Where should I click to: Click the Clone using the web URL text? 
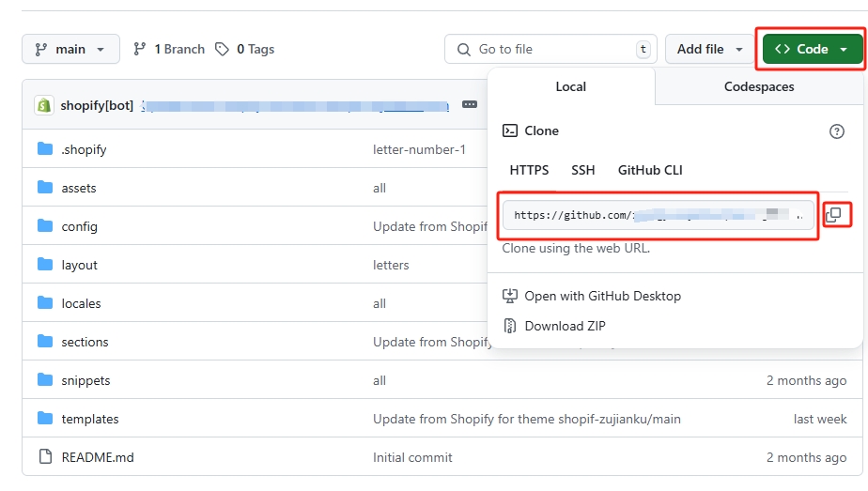576,248
